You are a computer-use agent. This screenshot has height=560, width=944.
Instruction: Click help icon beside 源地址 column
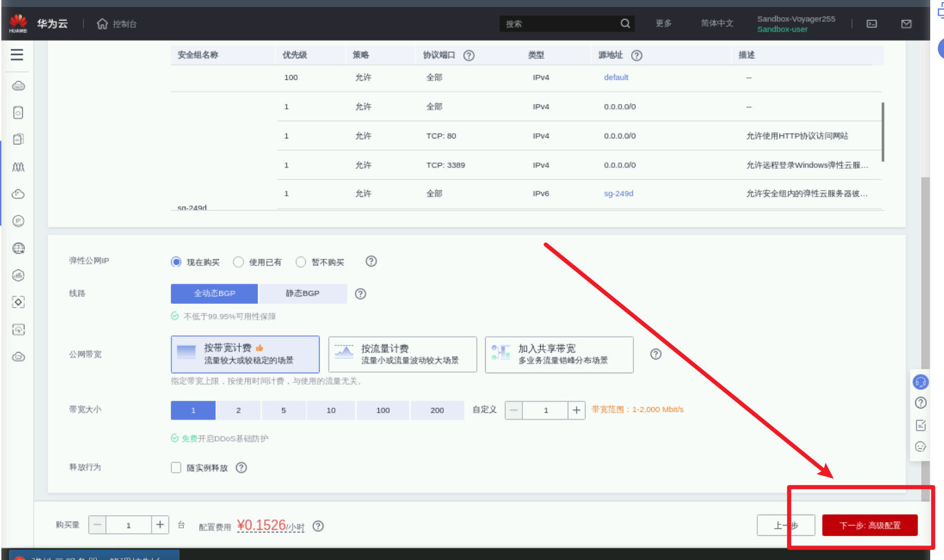pos(637,55)
